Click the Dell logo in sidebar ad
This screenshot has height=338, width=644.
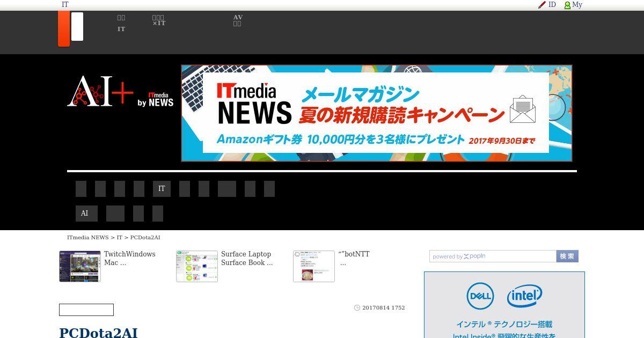click(480, 296)
